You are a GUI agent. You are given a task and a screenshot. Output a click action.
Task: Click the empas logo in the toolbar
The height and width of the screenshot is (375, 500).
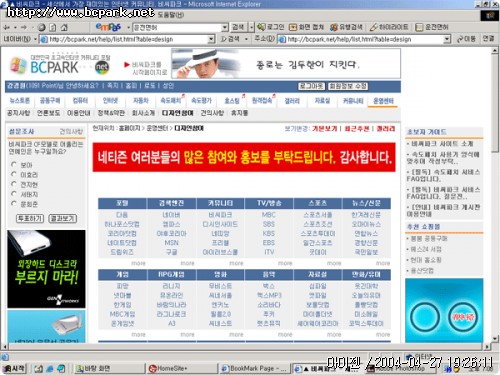(108, 27)
